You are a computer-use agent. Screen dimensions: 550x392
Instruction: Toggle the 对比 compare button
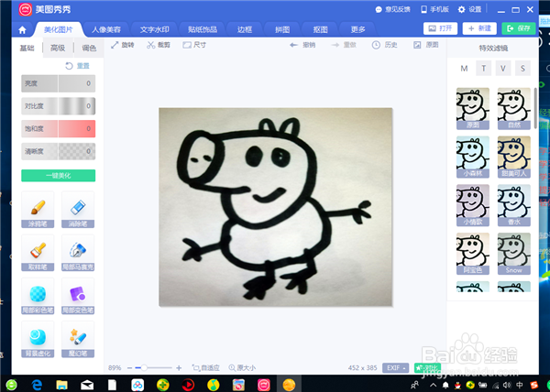pyautogui.click(x=427, y=368)
